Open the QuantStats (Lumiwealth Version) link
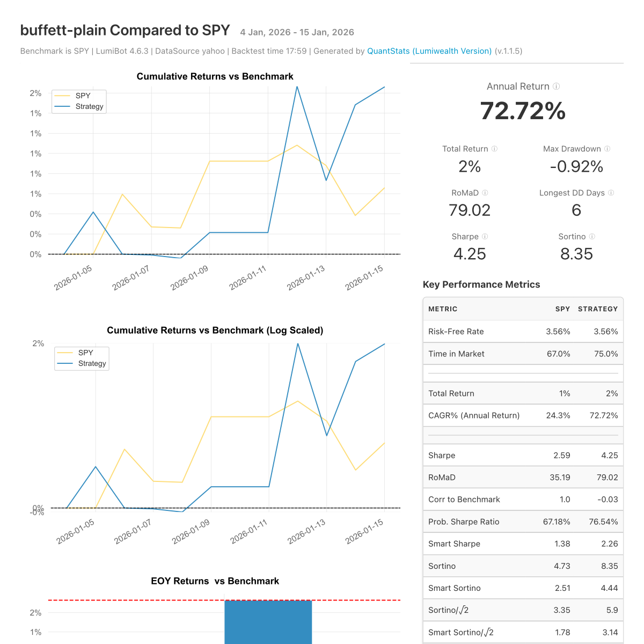Image resolution: width=644 pixels, height=644 pixels. click(429, 51)
